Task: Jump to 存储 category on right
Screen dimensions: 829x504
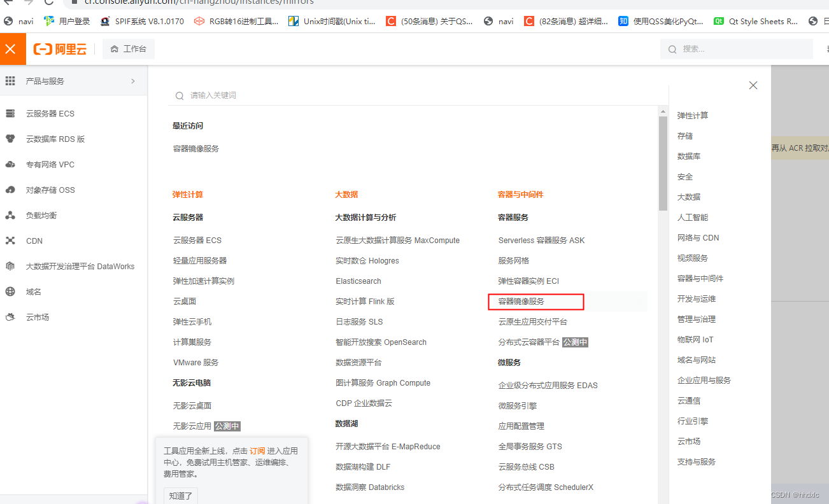Action: click(685, 136)
